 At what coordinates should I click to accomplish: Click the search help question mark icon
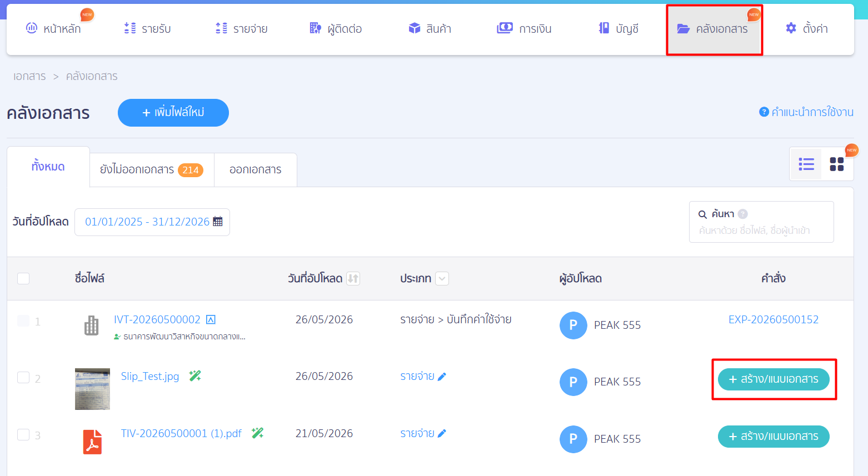coord(743,214)
